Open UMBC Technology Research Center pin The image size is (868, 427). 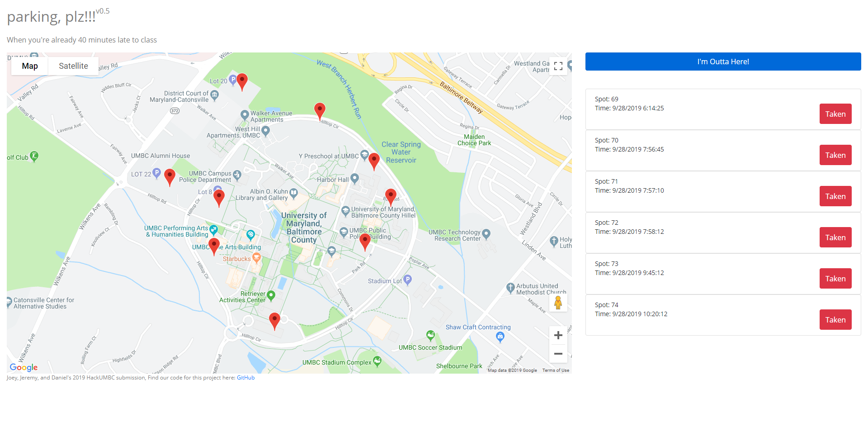pyautogui.click(x=486, y=234)
